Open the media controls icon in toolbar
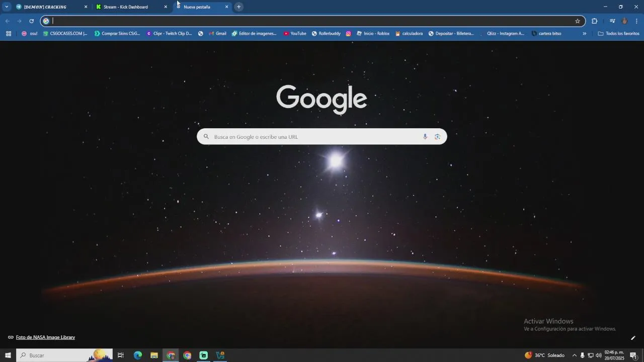Screen dimensions: 644x362 click(612, 21)
